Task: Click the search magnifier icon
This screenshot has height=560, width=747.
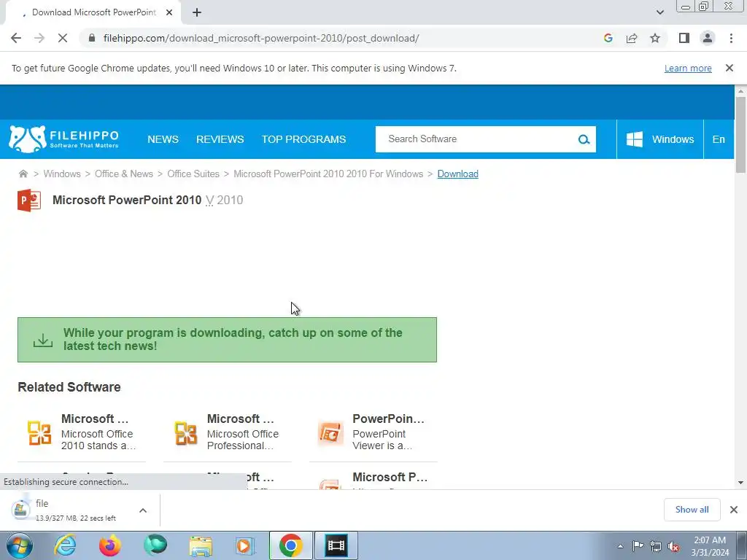Action: [584, 139]
